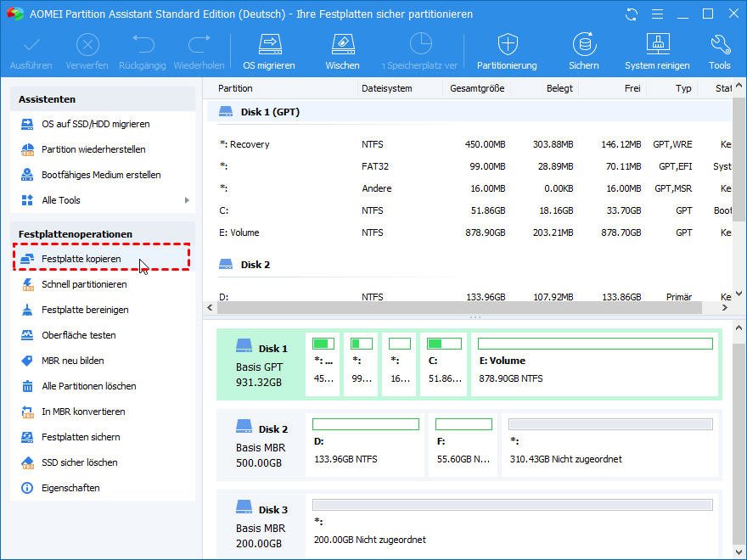The height and width of the screenshot is (560, 747).
Task: Open Bootfähiges Medium erstellen wizard
Action: pos(101,175)
